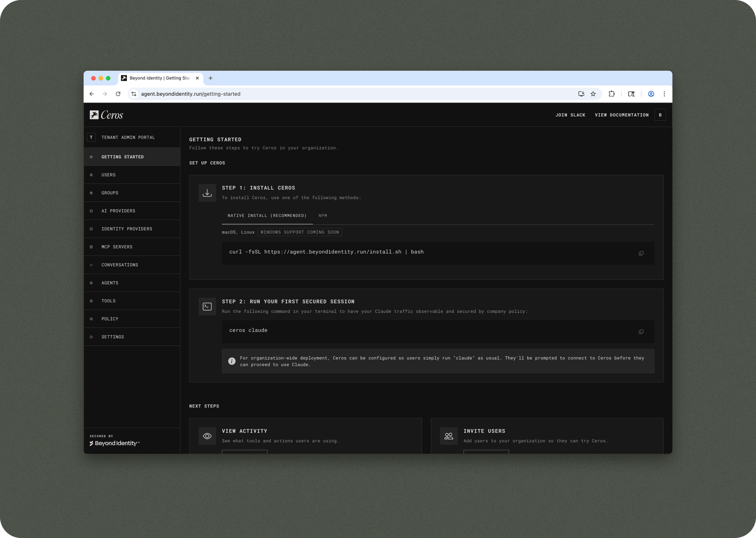Copy the curl install command
The width and height of the screenshot is (756, 538).
click(641, 254)
